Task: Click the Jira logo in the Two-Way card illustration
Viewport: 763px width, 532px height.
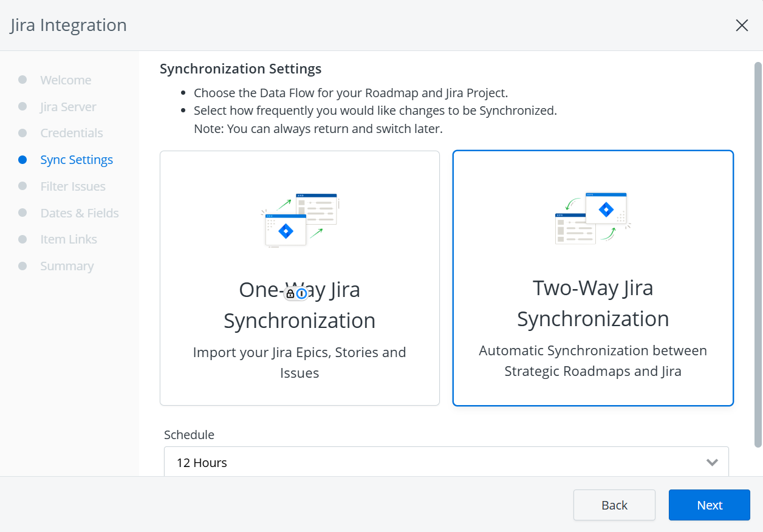Action: click(x=605, y=210)
